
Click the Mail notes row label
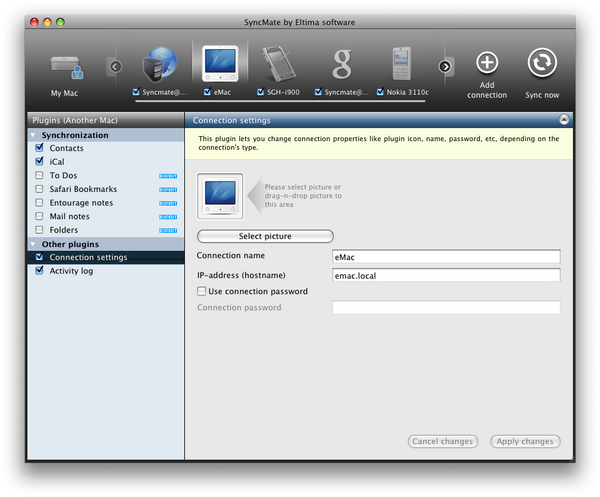click(x=69, y=217)
